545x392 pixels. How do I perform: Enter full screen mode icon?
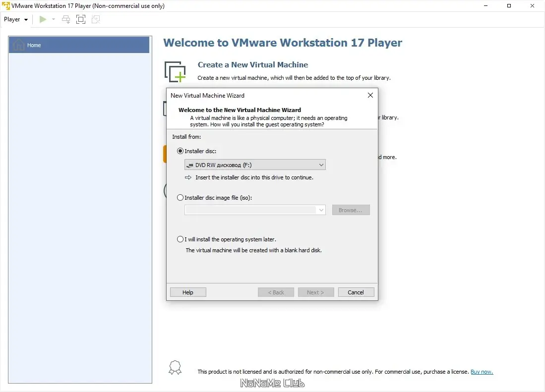point(81,19)
